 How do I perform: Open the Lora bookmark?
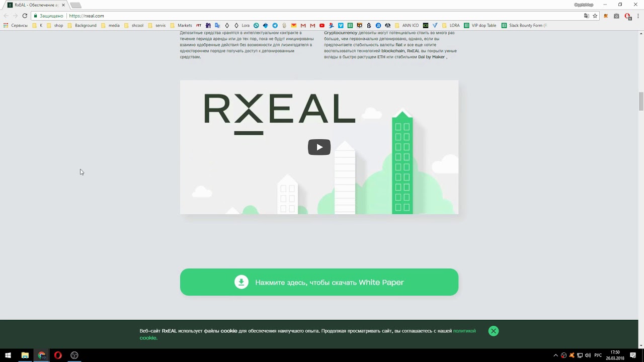tap(241, 25)
